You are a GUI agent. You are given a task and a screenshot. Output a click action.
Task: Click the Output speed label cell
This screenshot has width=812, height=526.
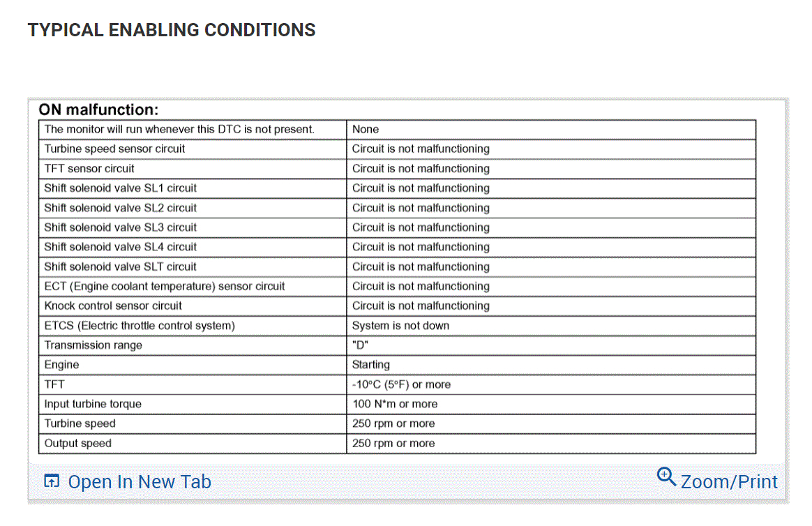pos(77,443)
